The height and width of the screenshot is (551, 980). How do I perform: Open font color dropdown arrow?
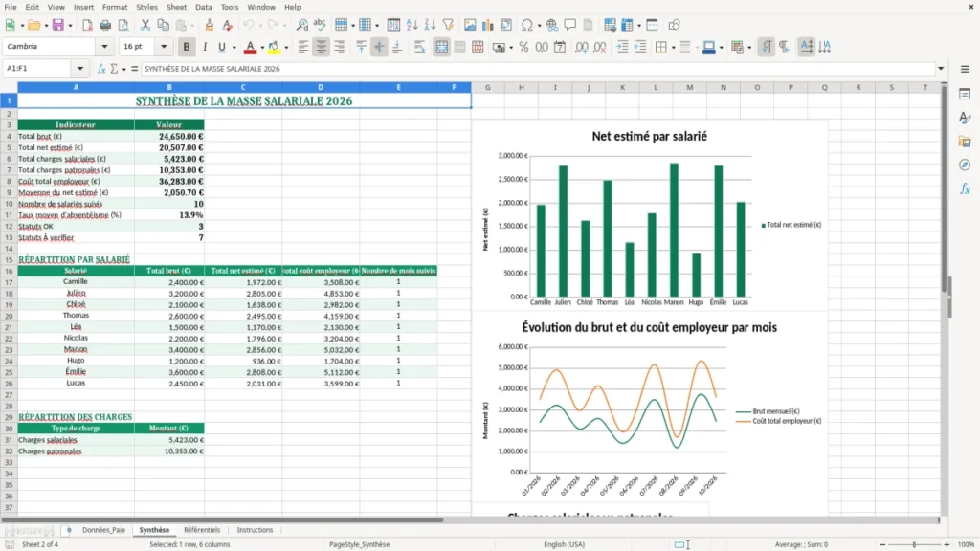pos(262,48)
